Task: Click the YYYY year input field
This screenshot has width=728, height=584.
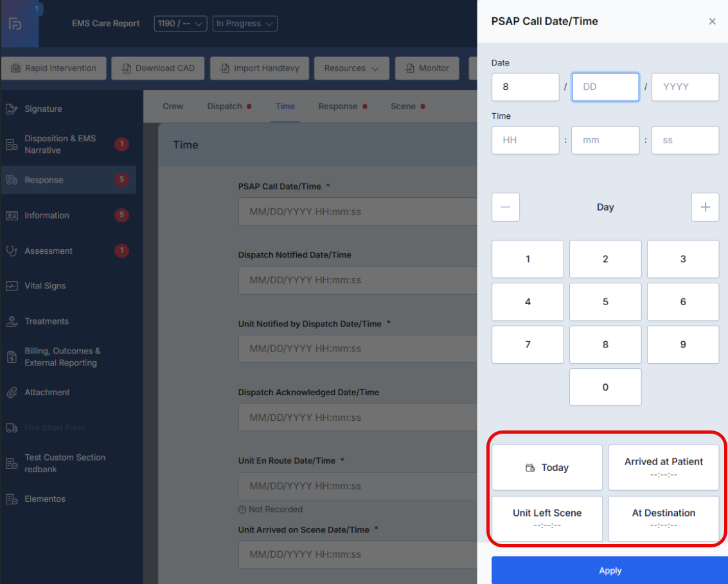Action: [685, 87]
